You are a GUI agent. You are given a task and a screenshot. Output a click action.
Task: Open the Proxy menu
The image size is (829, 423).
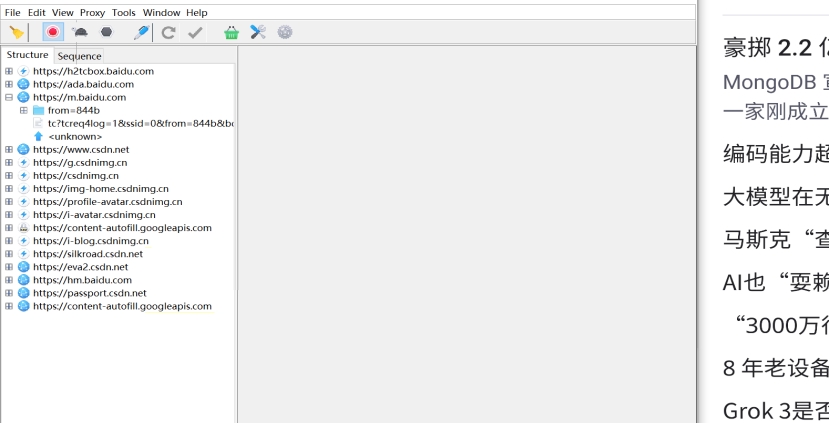tap(94, 13)
